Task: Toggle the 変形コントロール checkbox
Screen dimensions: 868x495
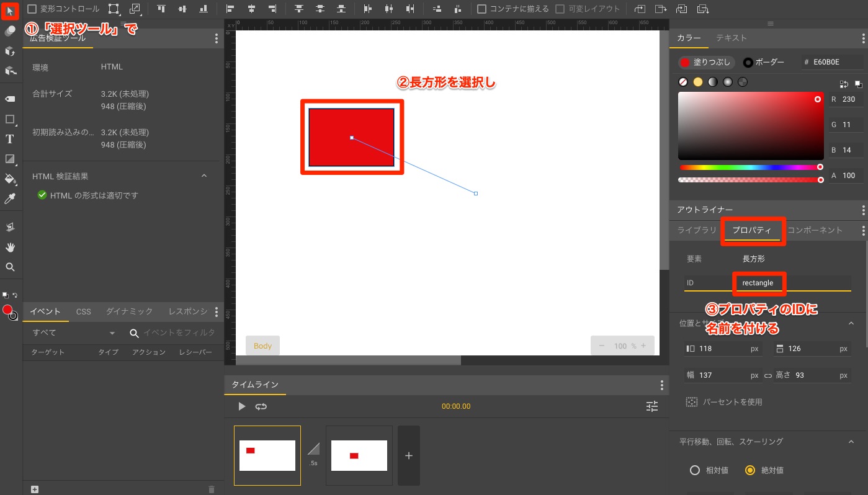Action: (x=32, y=9)
